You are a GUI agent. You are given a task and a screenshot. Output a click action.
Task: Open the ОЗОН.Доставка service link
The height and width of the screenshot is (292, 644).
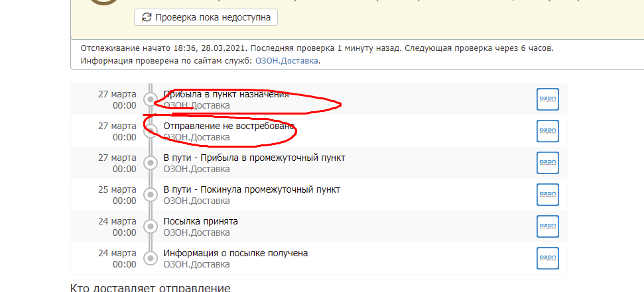pyautogui.click(x=287, y=61)
